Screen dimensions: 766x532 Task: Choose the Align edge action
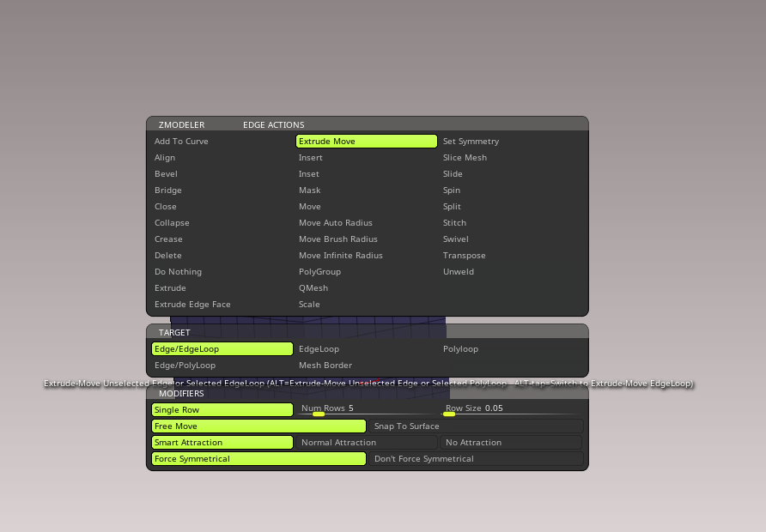pyautogui.click(x=165, y=158)
